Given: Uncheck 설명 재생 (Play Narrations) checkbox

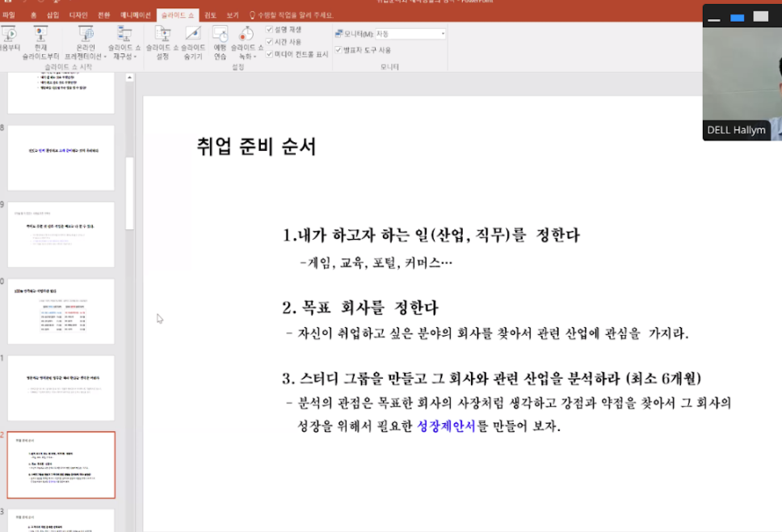Looking at the screenshot, I should click(x=270, y=30).
